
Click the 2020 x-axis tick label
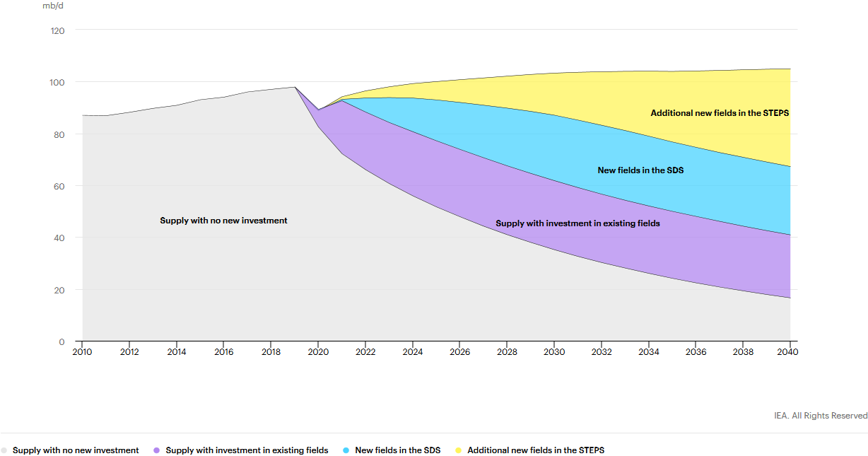(x=318, y=352)
